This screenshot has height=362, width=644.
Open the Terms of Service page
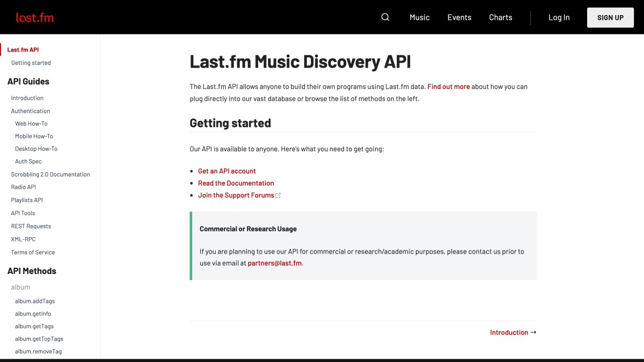click(33, 252)
